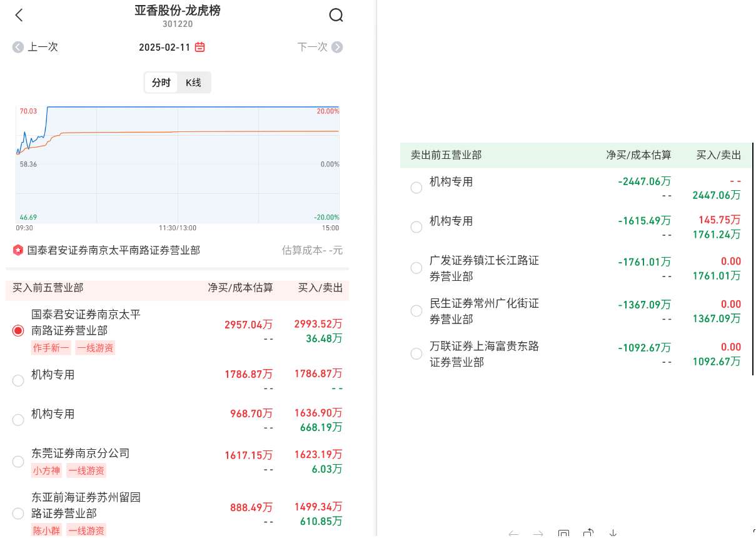Switch to the K线 chart tab

pyautogui.click(x=194, y=83)
